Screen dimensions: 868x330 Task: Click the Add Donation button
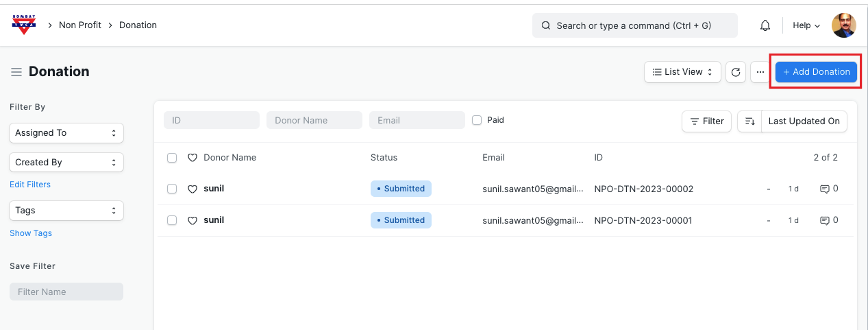[816, 72]
